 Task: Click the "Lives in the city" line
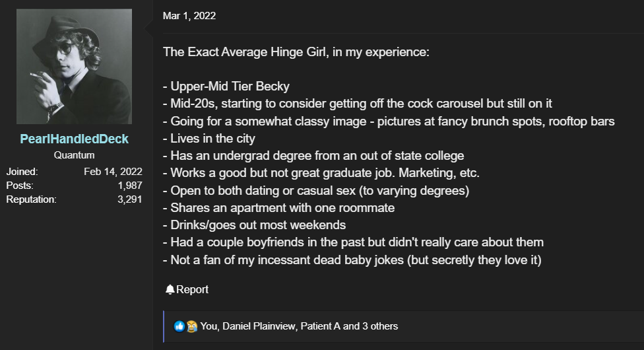coord(211,139)
